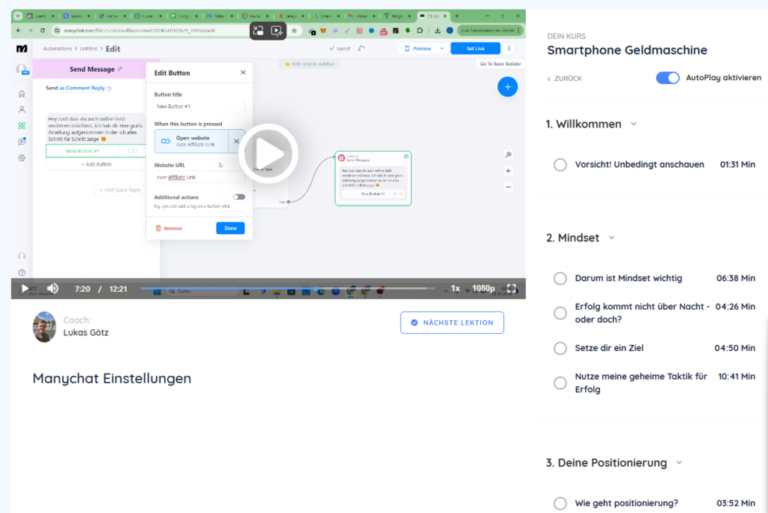Tick circle for 'Nutze meine geheime Taktik'
Screen dimensions: 768x513
[560, 383]
